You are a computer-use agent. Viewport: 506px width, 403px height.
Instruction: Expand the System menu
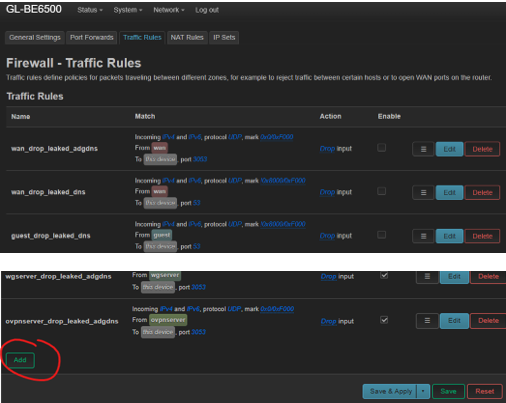click(x=128, y=10)
